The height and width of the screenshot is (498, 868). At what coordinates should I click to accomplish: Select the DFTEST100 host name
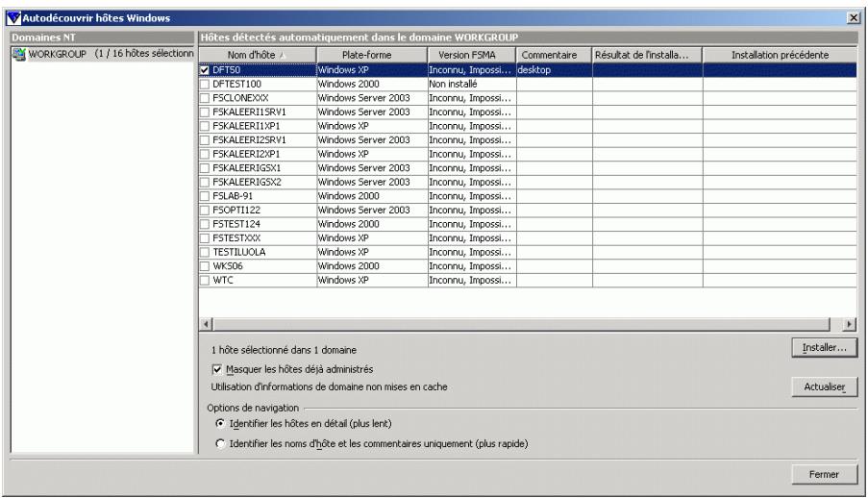pyautogui.click(x=236, y=85)
